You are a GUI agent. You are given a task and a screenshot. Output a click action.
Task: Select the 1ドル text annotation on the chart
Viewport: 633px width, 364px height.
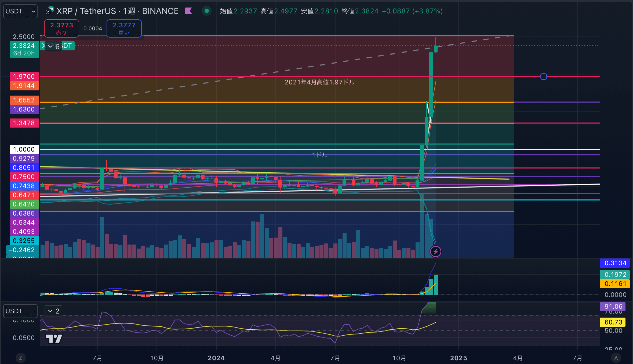319,155
